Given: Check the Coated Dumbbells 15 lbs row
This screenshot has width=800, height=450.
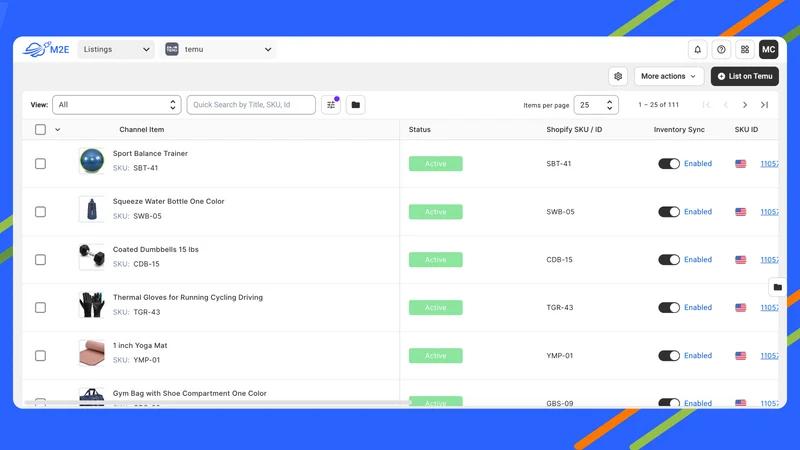Looking at the screenshot, I should [x=40, y=260].
